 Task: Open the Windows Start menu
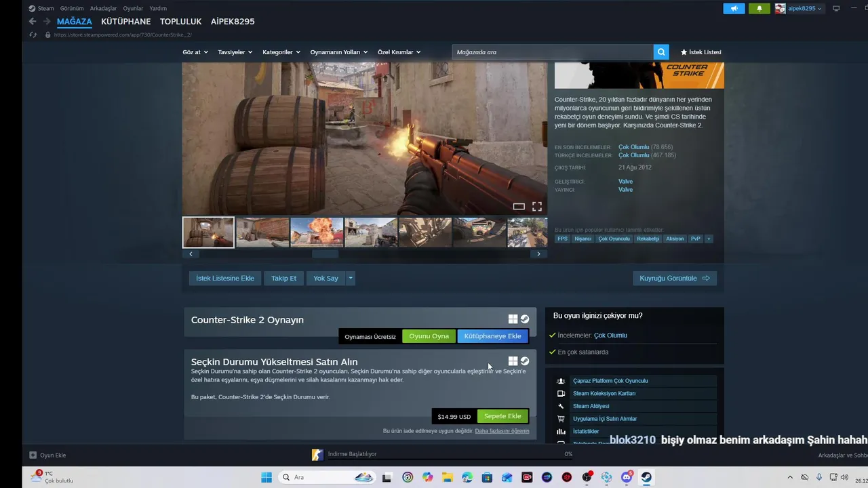(x=267, y=477)
